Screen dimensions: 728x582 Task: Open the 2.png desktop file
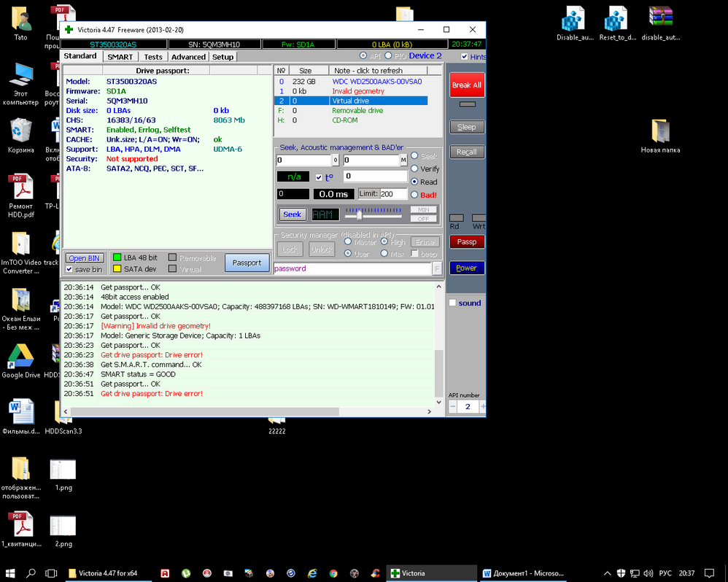point(63,525)
